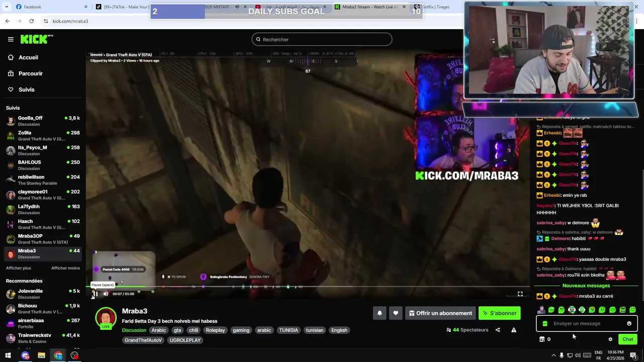Select the English tag
Screen dimensions: 644x362
(339, 330)
